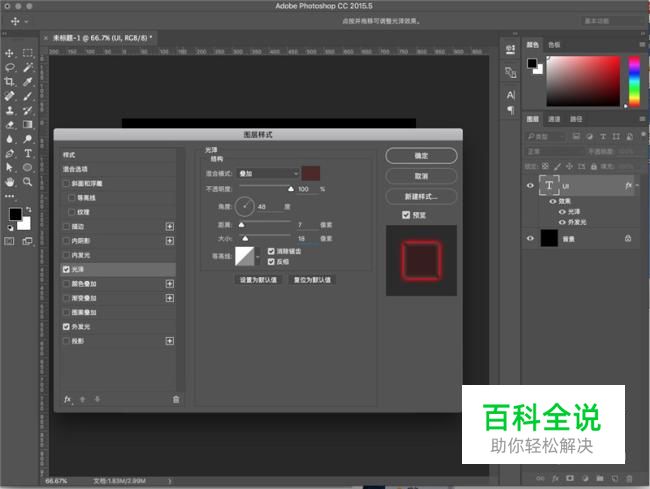Select the Lasso tool
This screenshot has width=650, height=489.
point(9,67)
